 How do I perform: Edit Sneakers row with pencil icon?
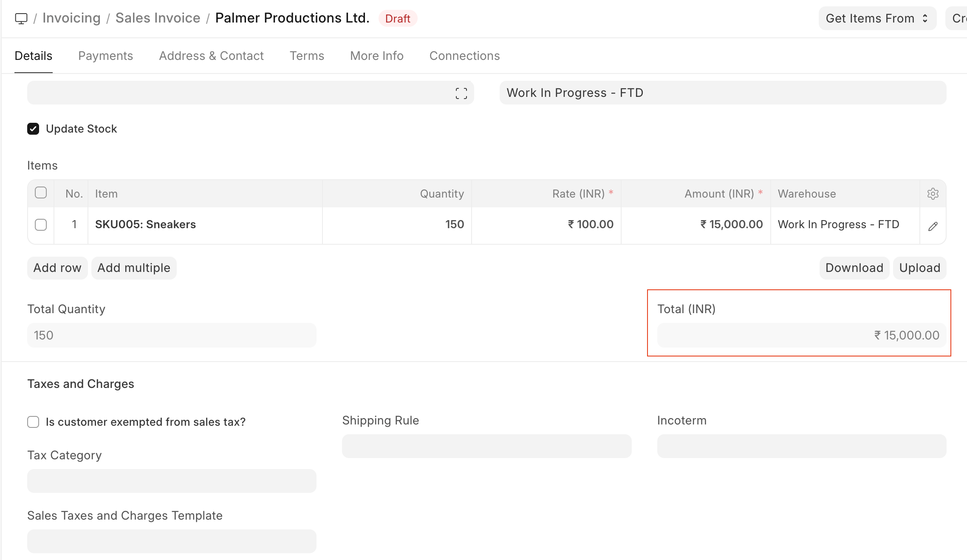click(x=933, y=226)
